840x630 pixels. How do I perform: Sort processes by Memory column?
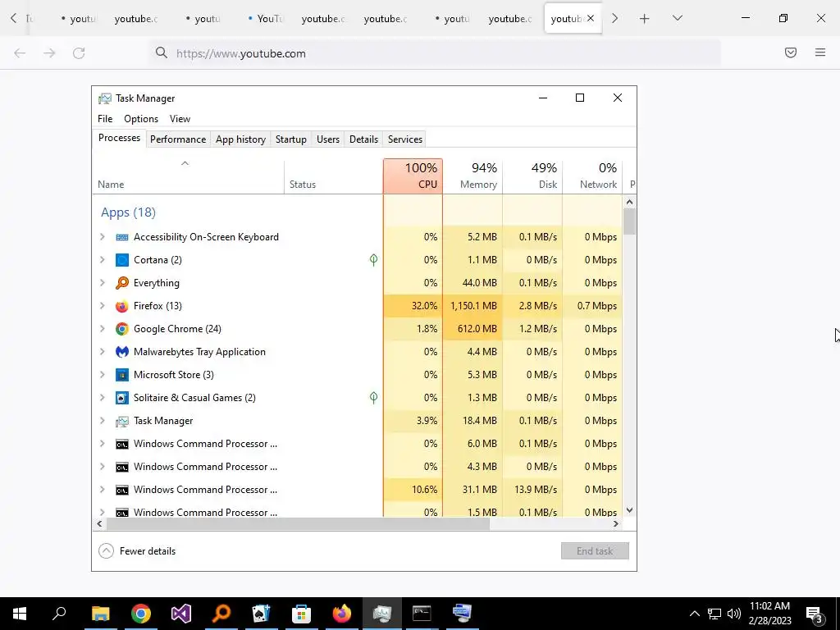[x=472, y=176]
